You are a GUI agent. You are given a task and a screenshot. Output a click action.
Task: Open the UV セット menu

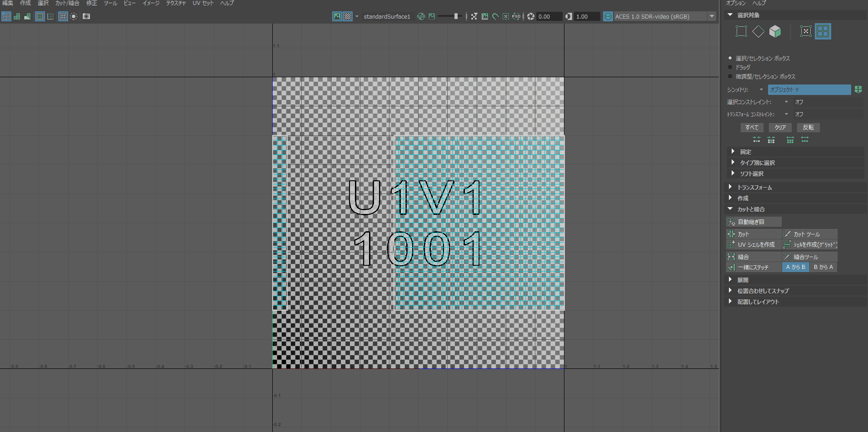[x=203, y=3]
